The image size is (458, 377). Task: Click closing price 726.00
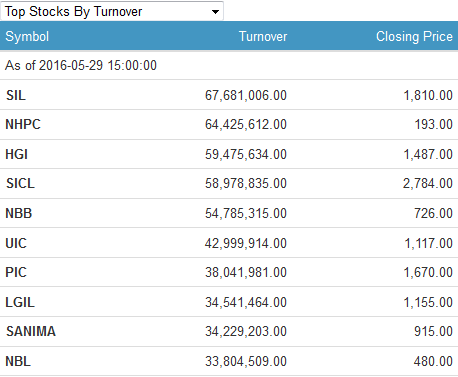tap(433, 213)
